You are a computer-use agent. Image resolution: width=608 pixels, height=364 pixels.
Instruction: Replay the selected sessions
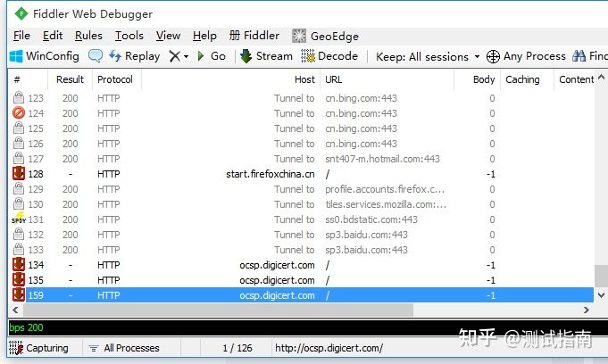[135, 56]
